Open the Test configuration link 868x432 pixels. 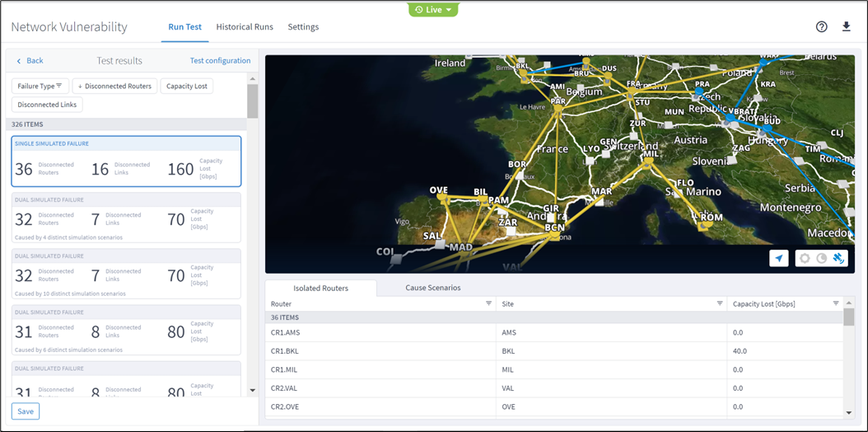(x=221, y=60)
